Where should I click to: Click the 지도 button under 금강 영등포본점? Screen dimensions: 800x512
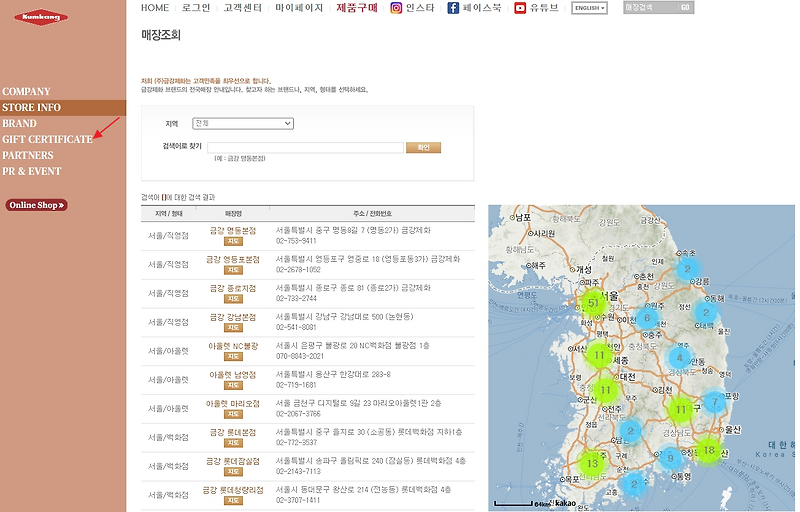(233, 270)
